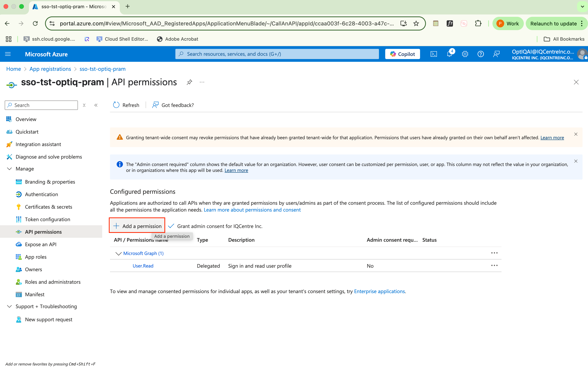Open the Azure portal hamburger menu
The height and width of the screenshot is (368, 588).
[8, 54]
